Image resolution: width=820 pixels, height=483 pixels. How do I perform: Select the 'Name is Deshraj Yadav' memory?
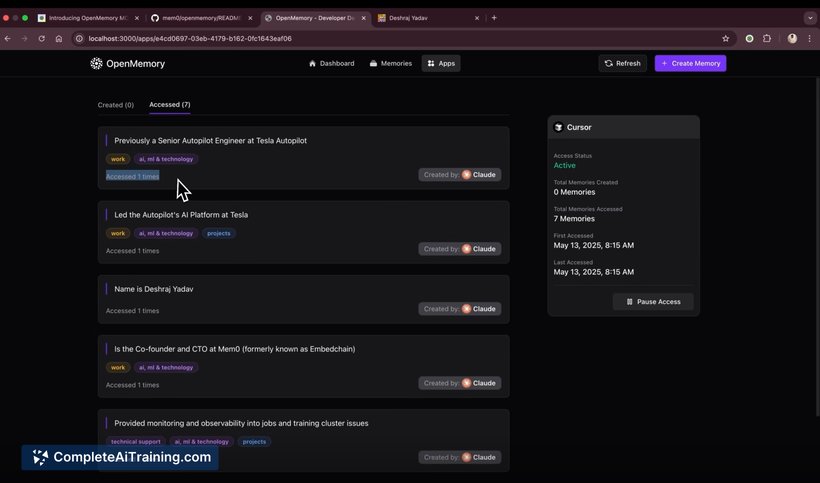coord(154,289)
